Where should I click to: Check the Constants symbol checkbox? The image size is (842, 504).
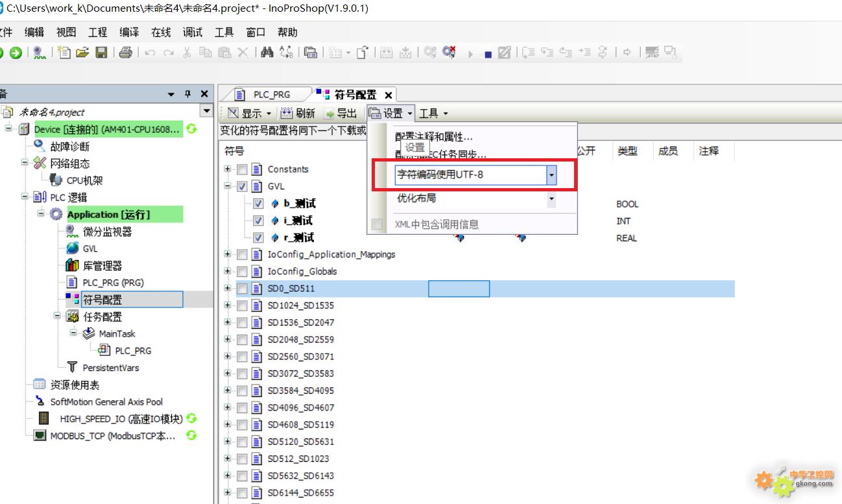242,169
